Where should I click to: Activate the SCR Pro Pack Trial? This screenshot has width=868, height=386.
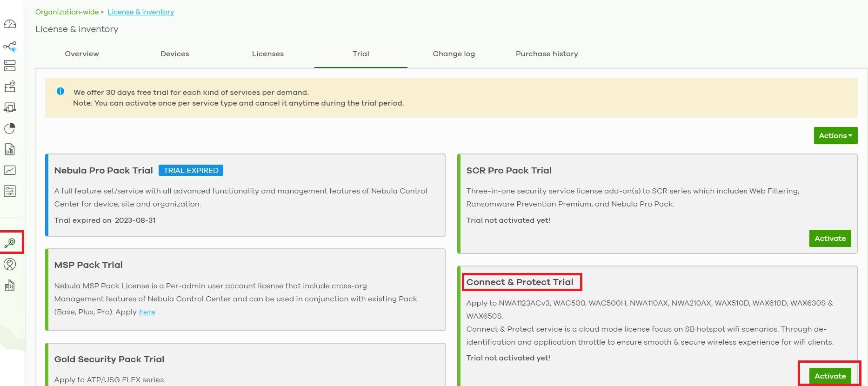pyautogui.click(x=830, y=239)
